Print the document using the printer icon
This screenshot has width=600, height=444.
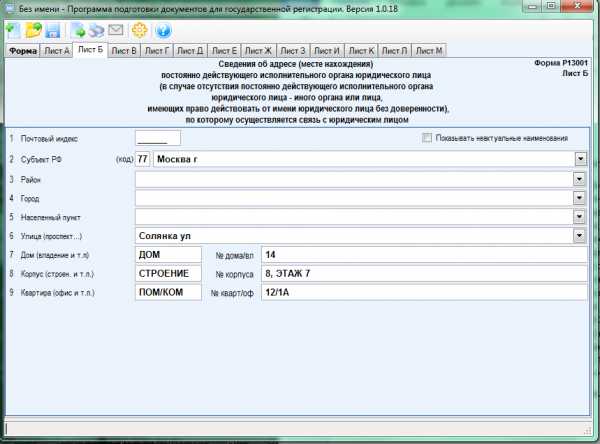tap(96, 31)
